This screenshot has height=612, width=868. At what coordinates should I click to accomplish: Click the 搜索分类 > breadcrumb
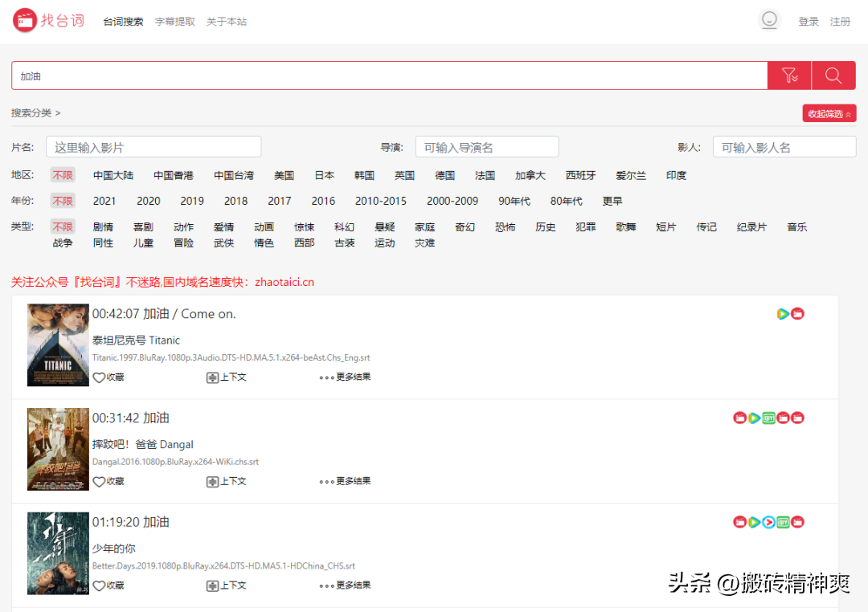pos(36,113)
